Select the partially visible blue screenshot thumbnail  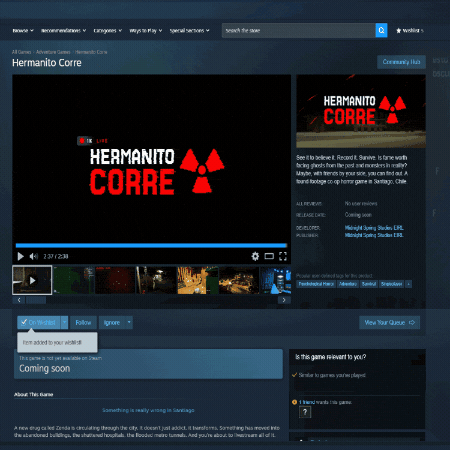click(276, 280)
